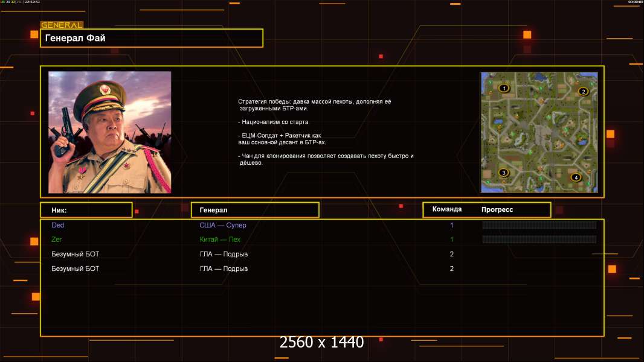Click team number 1 in Ded row
This screenshot has height=362, width=644.
451,225
